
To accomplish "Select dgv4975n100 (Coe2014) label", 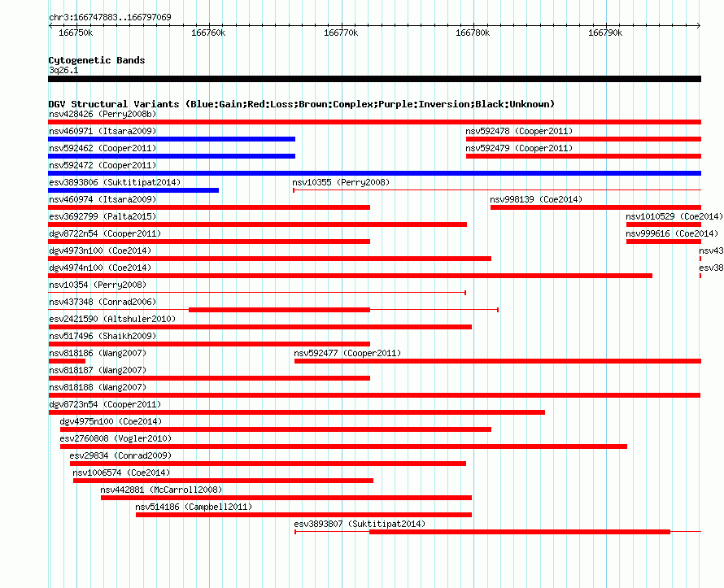I will coord(111,421).
